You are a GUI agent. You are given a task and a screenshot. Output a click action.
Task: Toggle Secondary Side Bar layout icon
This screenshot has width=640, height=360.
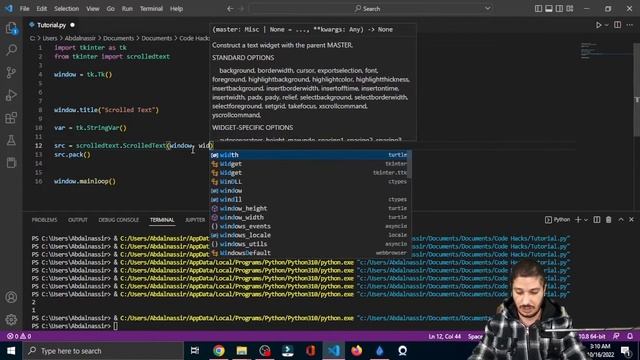(559, 9)
